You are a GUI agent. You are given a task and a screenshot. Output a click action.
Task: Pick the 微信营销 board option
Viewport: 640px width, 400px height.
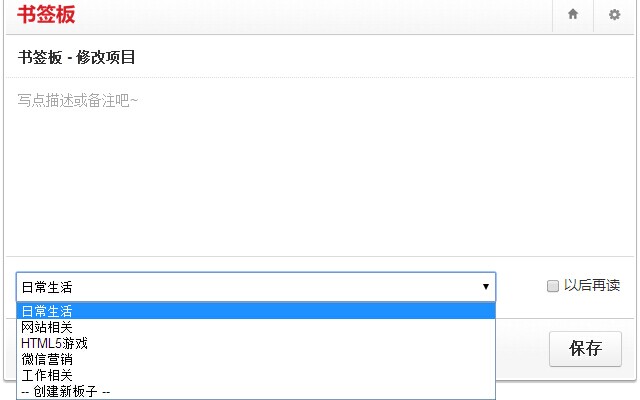(x=256, y=359)
